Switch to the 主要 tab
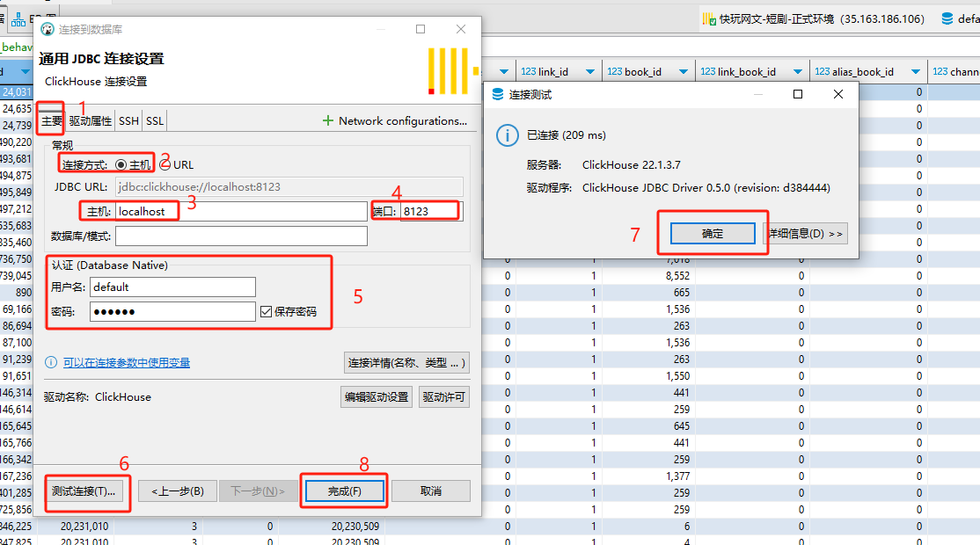 tap(51, 120)
